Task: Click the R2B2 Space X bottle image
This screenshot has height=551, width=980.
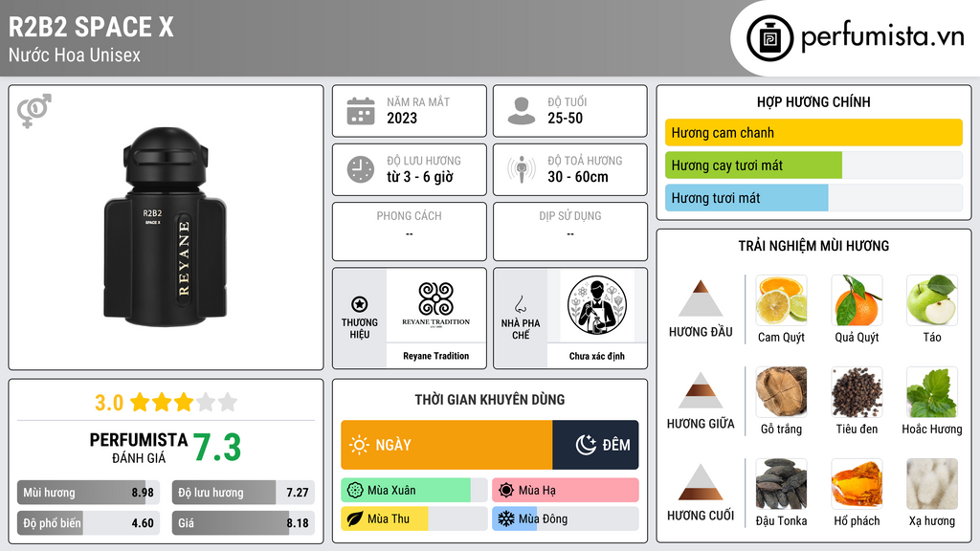Action: tap(166, 227)
